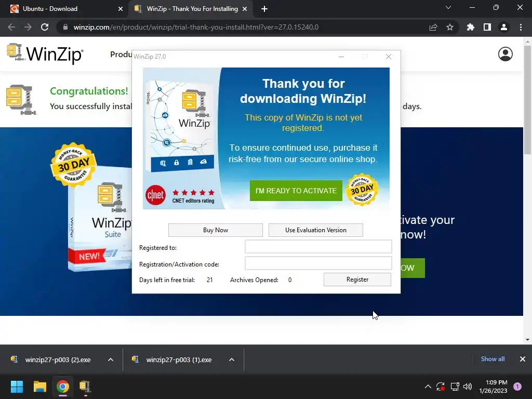
Task: Share this page icon
Action: click(x=433, y=27)
